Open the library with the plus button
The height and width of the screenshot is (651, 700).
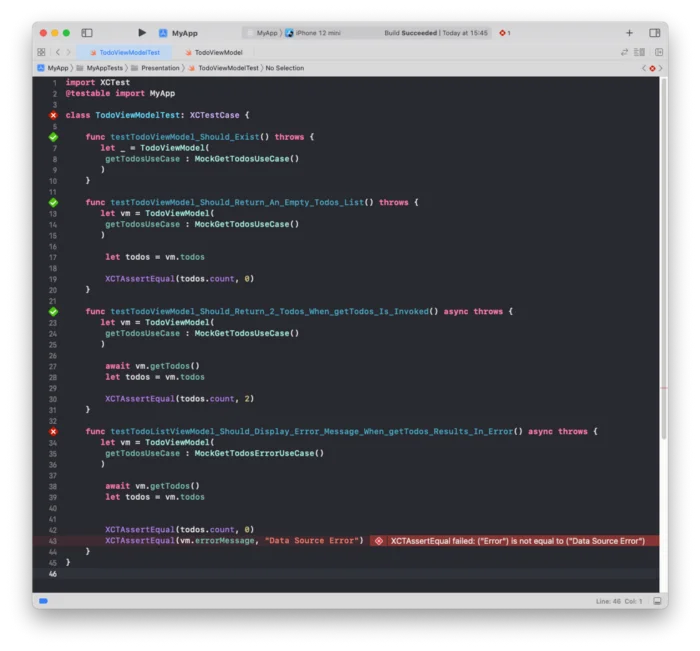tap(629, 33)
